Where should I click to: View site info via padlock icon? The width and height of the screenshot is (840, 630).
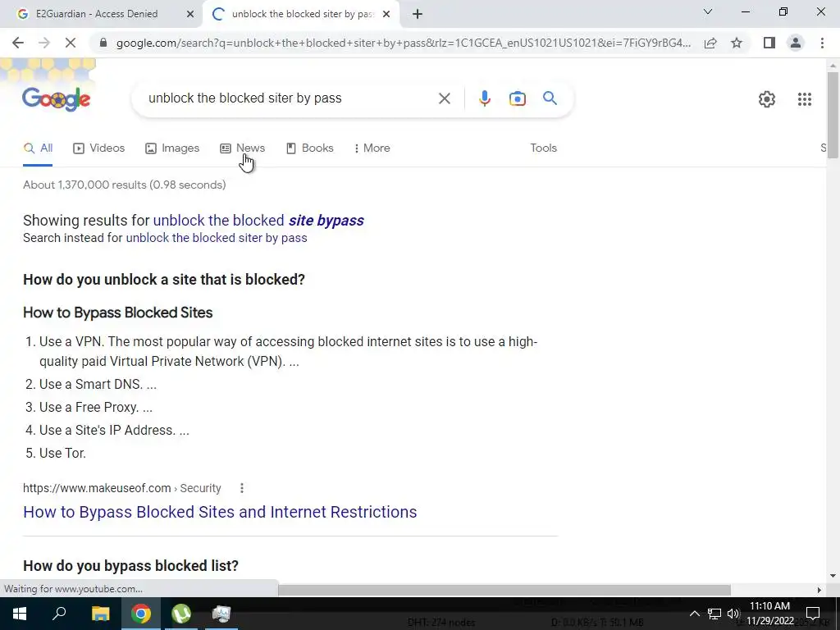tap(104, 43)
